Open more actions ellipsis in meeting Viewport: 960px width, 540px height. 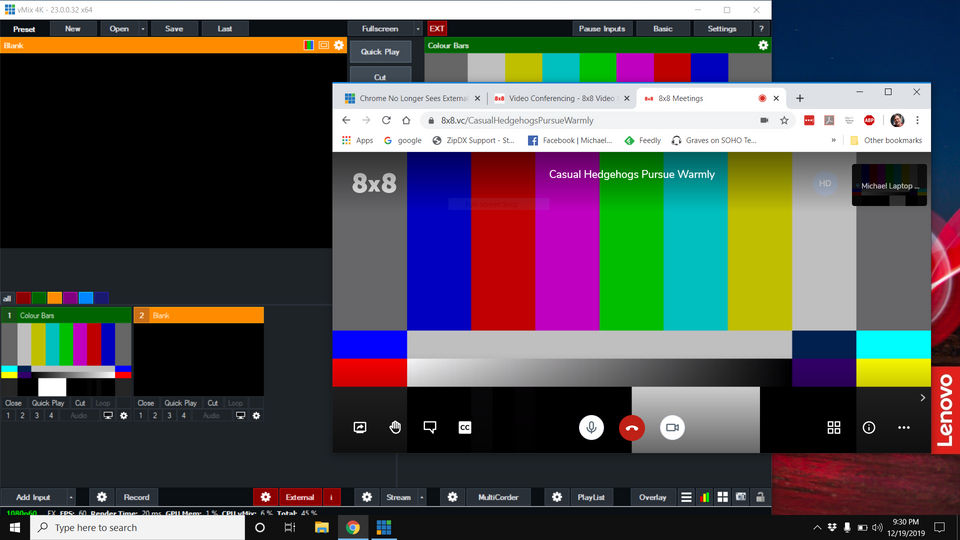click(x=904, y=427)
